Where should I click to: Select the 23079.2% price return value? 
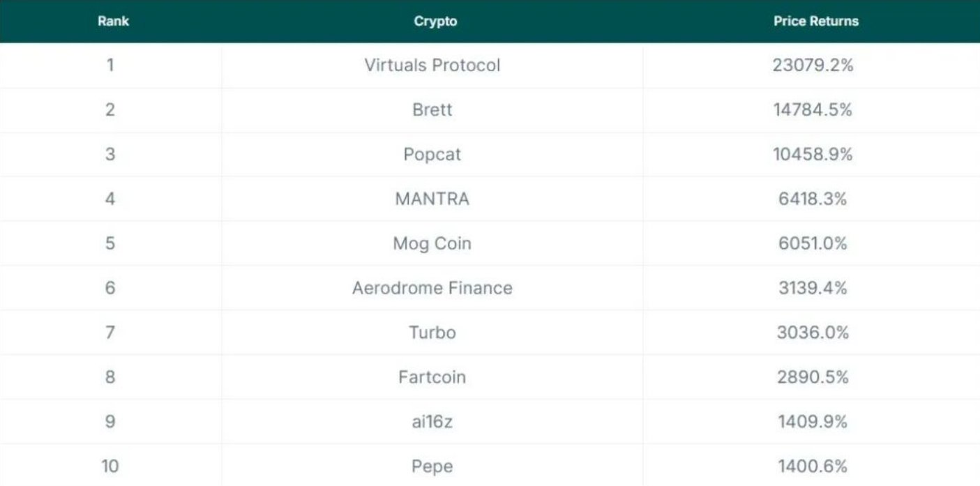click(813, 66)
